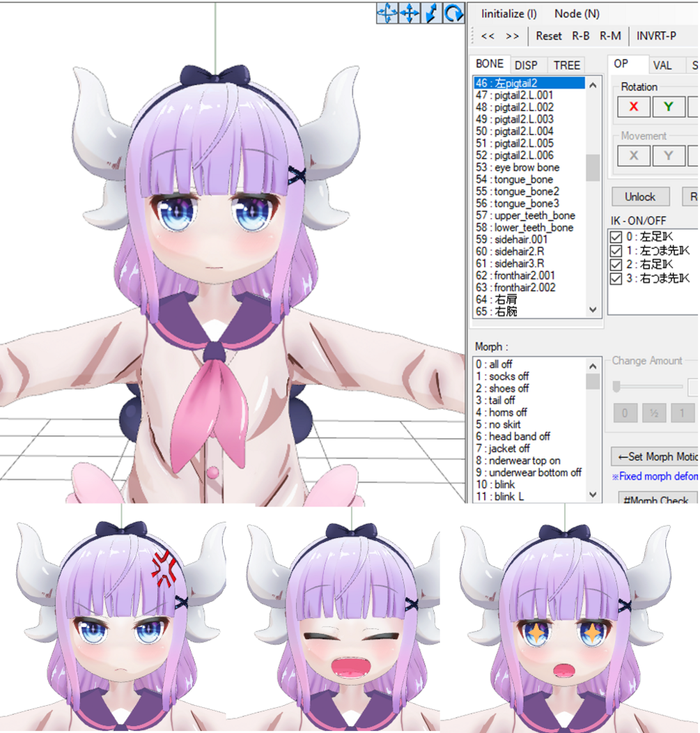Click the Change Amount slider handle
The image size is (700, 733).
coord(616,386)
